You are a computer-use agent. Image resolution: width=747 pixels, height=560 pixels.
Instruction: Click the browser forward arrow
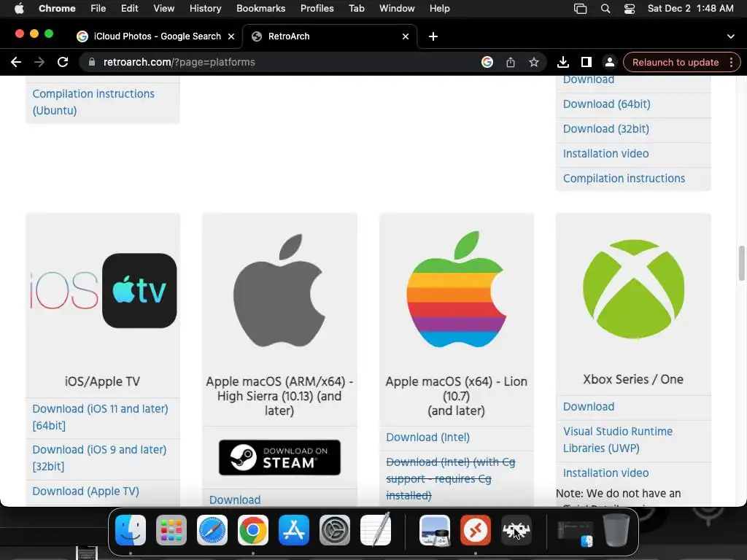(x=39, y=63)
